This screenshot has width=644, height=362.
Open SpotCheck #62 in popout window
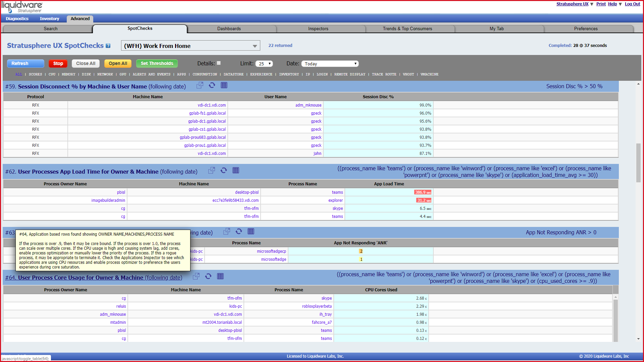[211, 171]
